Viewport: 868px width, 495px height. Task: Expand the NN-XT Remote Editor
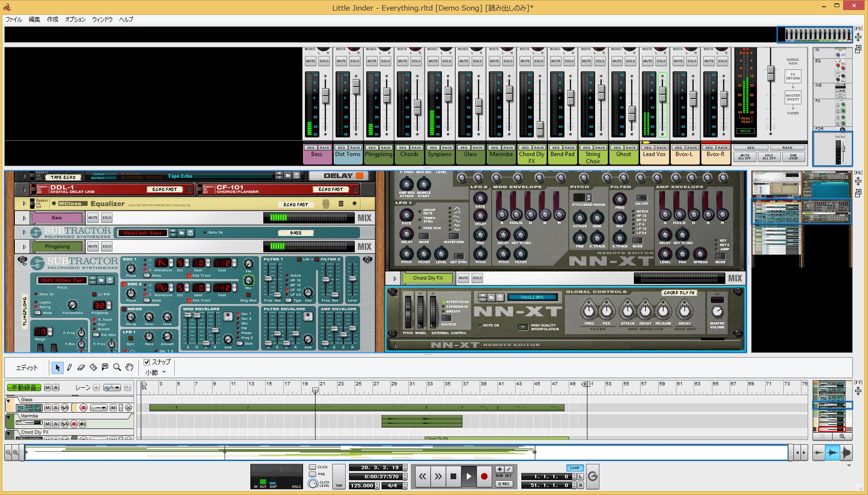(x=396, y=345)
